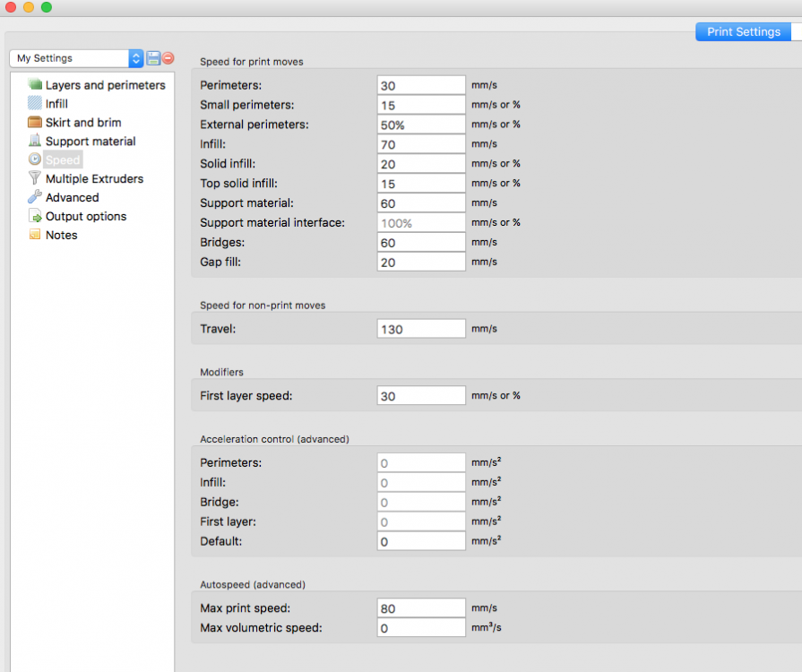The width and height of the screenshot is (802, 672).
Task: Select the Speed category in sidebar
Action: pyautogui.click(x=63, y=160)
